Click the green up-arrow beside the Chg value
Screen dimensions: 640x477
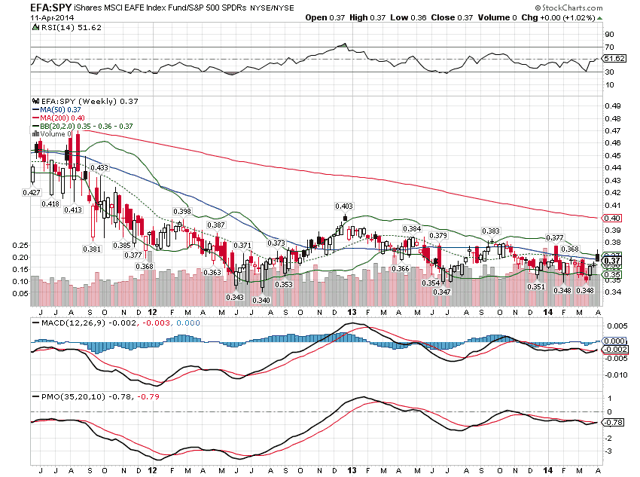[x=599, y=18]
